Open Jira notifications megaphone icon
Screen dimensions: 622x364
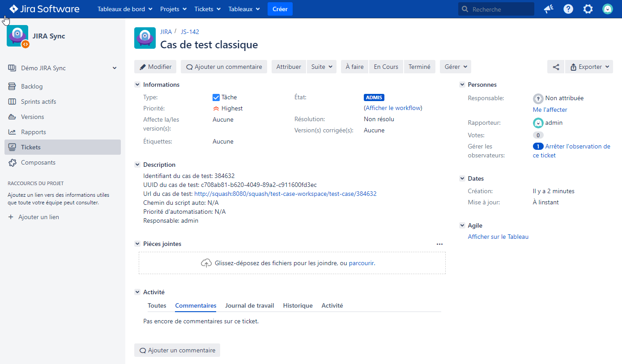(x=548, y=8)
